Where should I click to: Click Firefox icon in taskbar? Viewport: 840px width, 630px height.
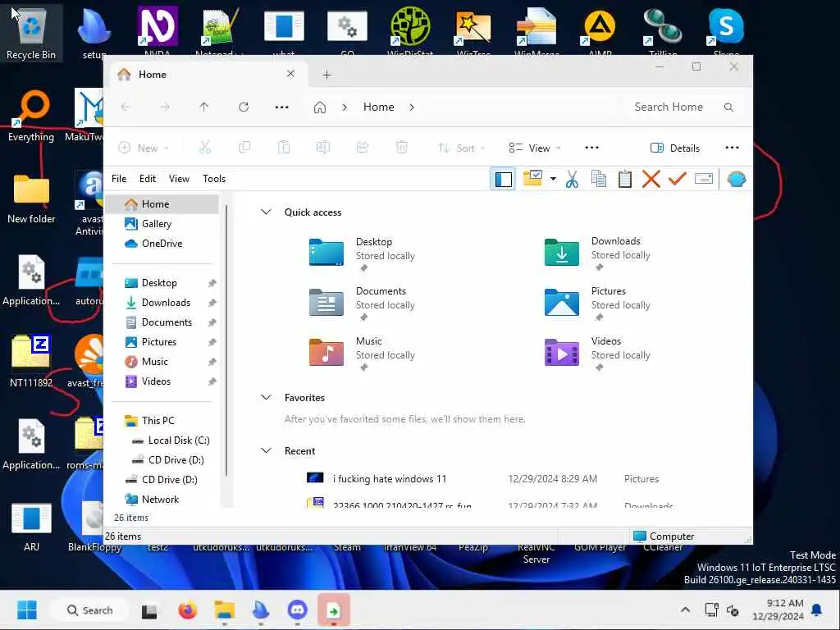click(x=188, y=610)
